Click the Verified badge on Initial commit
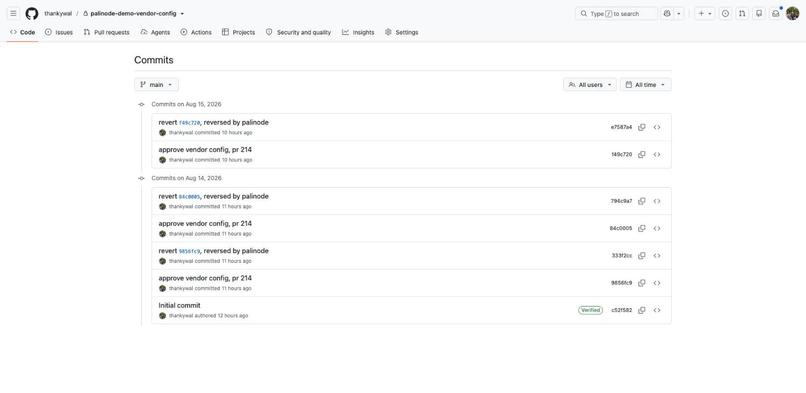This screenshot has height=393, width=806. click(x=590, y=310)
